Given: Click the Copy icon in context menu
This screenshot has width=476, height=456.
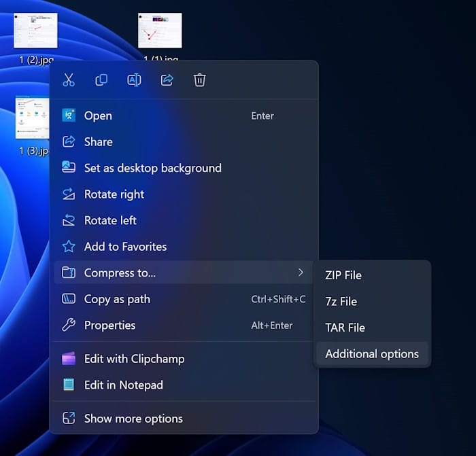Looking at the screenshot, I should click(x=101, y=80).
